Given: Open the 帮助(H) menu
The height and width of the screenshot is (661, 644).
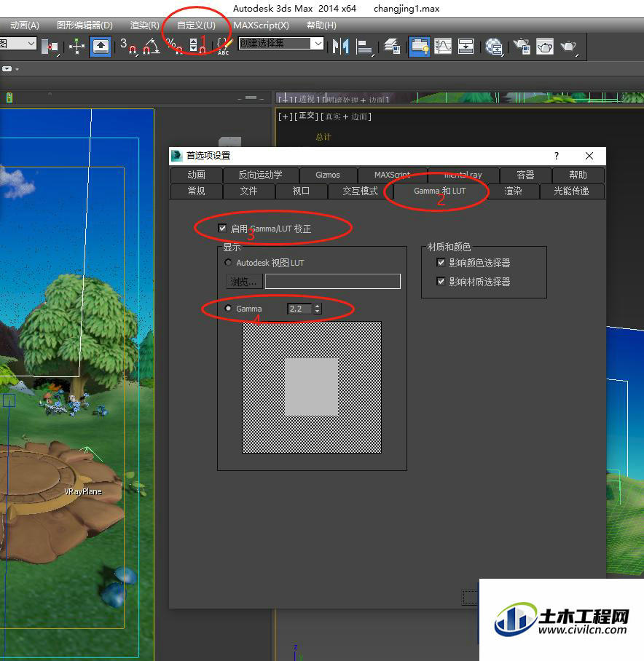Looking at the screenshot, I should (x=321, y=25).
